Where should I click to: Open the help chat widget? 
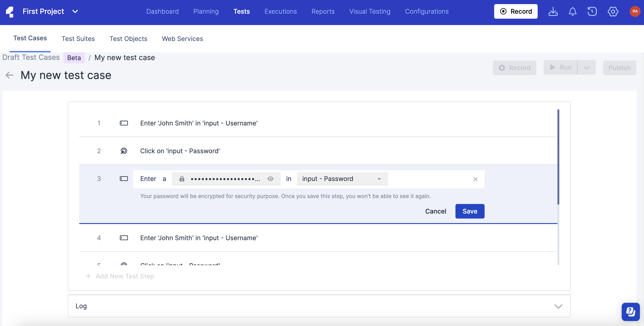pyautogui.click(x=631, y=312)
